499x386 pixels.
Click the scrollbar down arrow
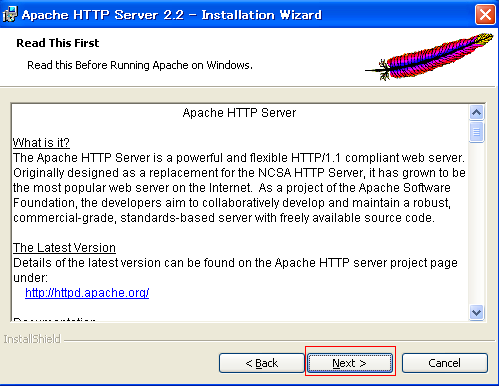click(x=476, y=313)
